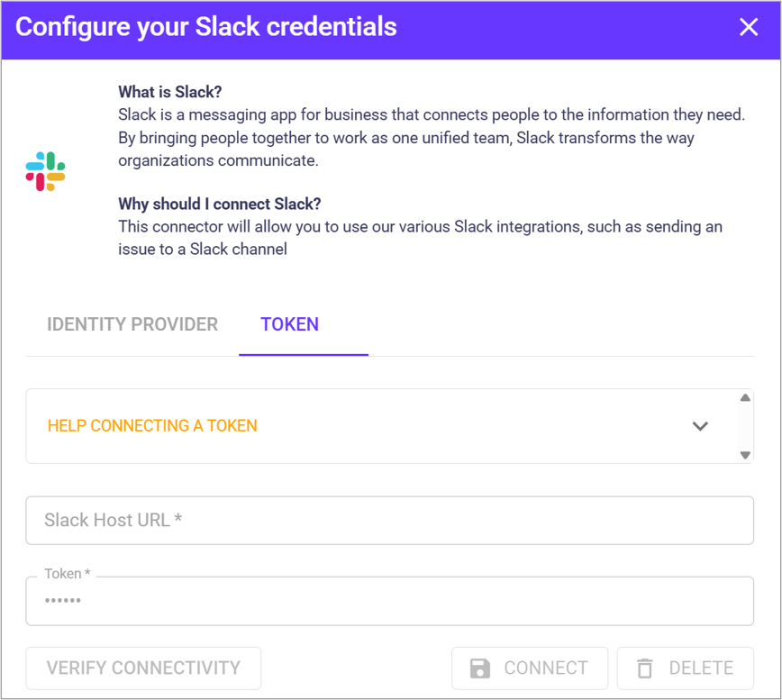The height and width of the screenshot is (700, 782).
Task: Close the Slack credentials dialog
Action: point(749,27)
